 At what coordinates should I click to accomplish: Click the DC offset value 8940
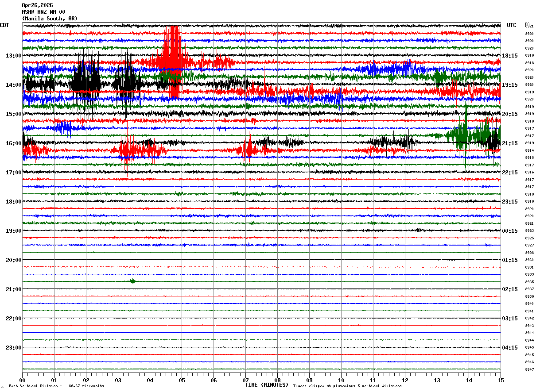click(x=529, y=304)
